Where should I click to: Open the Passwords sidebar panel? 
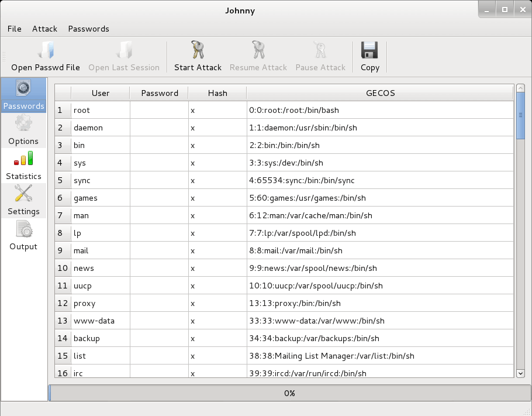point(23,95)
